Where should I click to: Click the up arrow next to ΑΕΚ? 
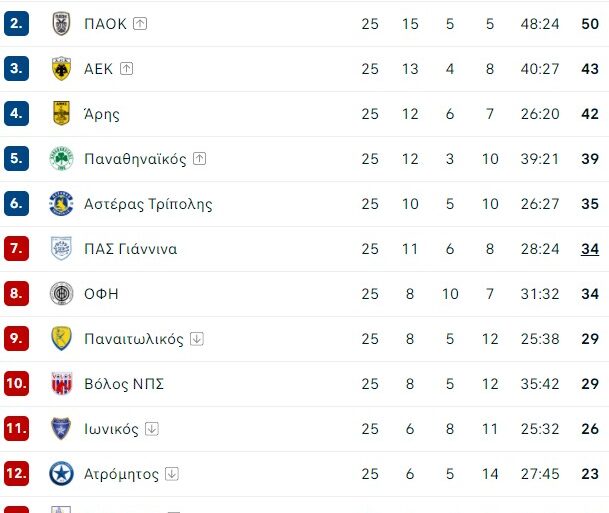click(126, 69)
